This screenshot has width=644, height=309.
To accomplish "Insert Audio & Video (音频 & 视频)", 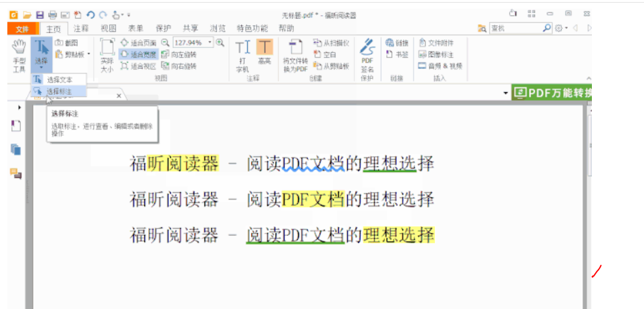I will click(441, 65).
